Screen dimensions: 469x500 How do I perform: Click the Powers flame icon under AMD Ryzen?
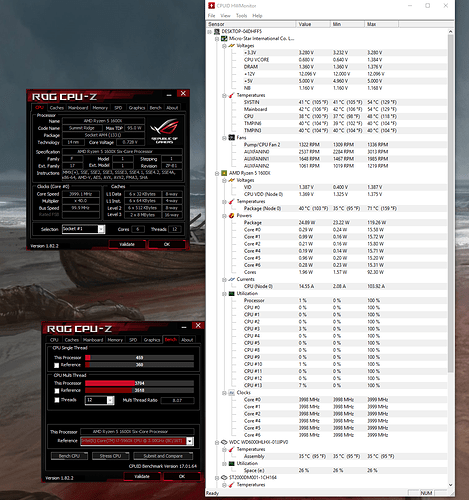tap(232, 215)
